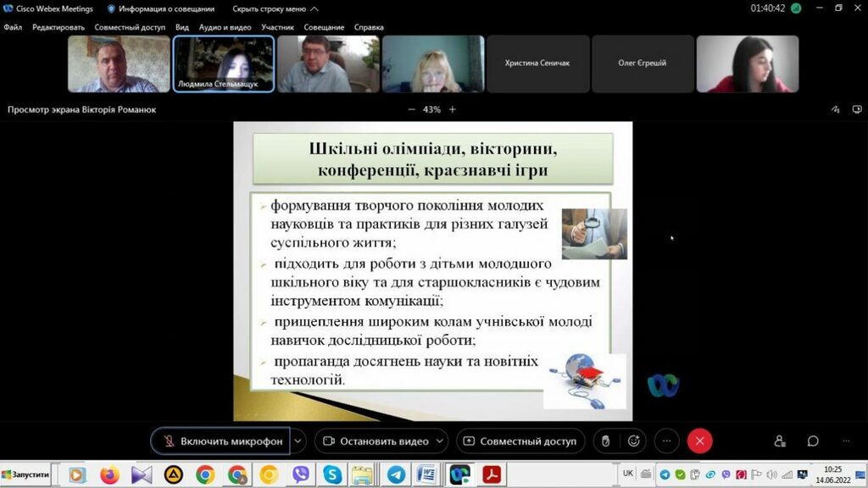Zoom out the shared screen with minus
Image resolution: width=868 pixels, height=488 pixels.
tap(412, 109)
